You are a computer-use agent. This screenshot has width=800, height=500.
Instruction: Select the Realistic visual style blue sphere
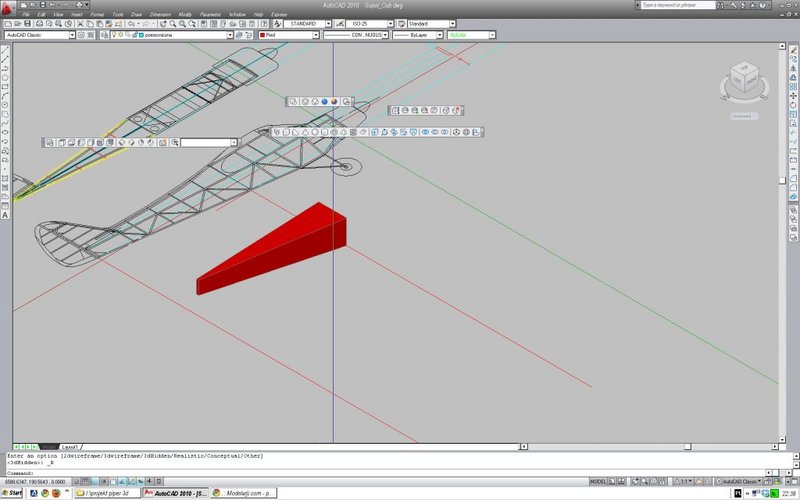tap(324, 102)
